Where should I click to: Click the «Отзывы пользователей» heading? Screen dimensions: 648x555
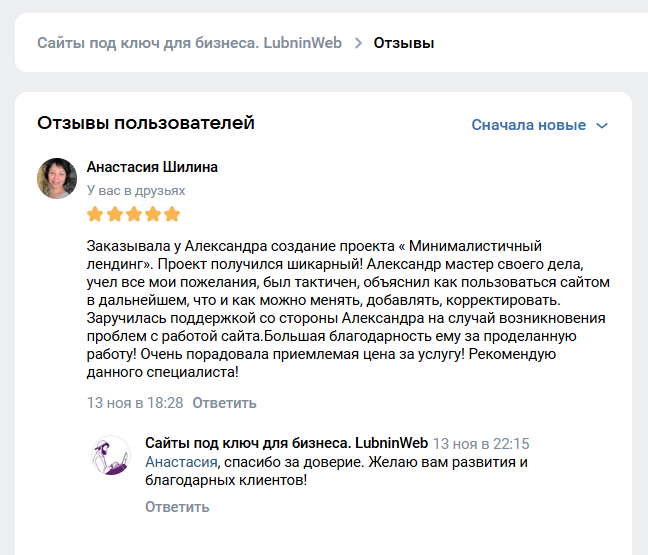click(146, 123)
